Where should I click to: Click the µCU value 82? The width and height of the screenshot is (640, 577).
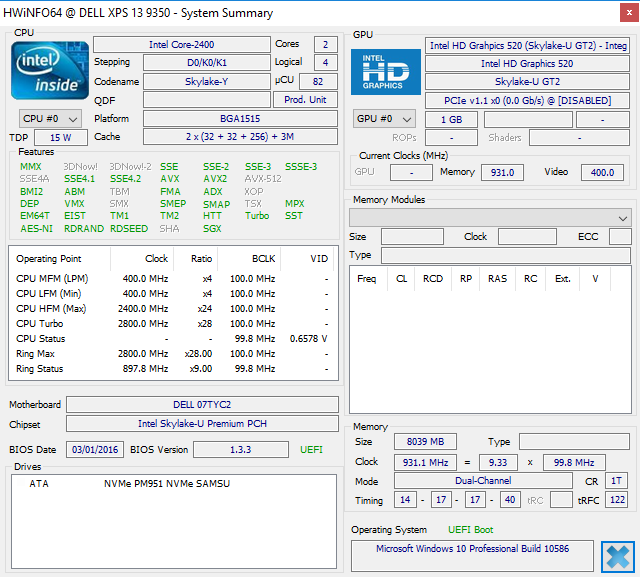pos(318,82)
